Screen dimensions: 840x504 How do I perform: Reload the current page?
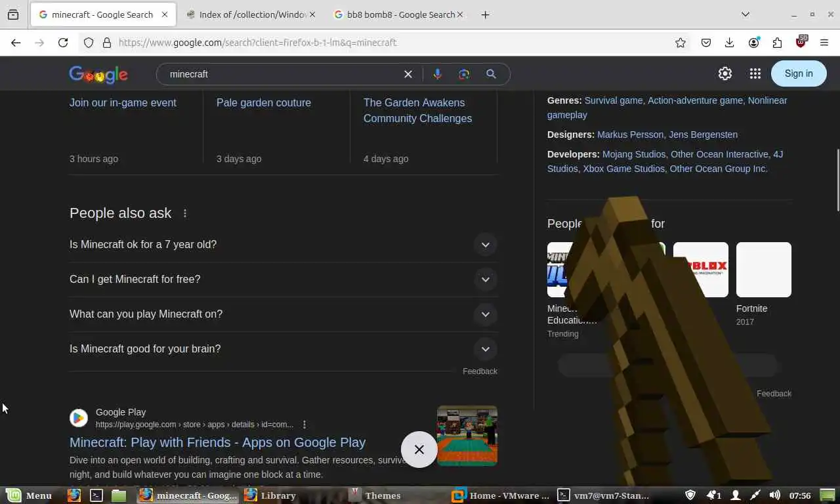click(63, 43)
